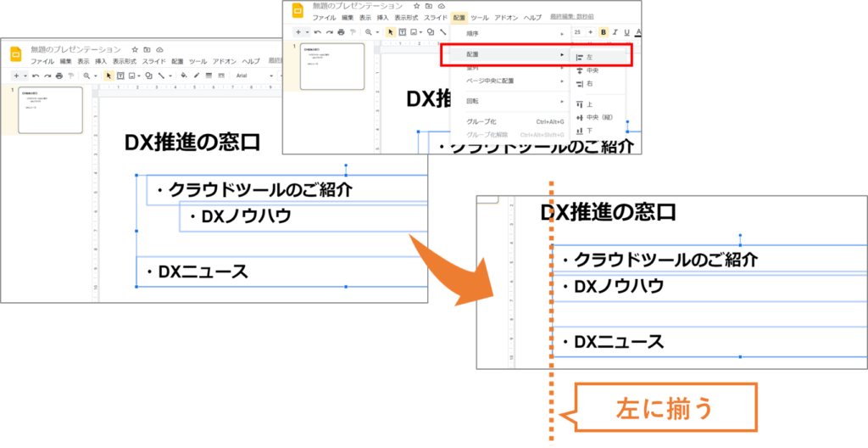Open Arial font dropdown
Image resolution: width=868 pixels, height=448 pixels.
[254, 76]
